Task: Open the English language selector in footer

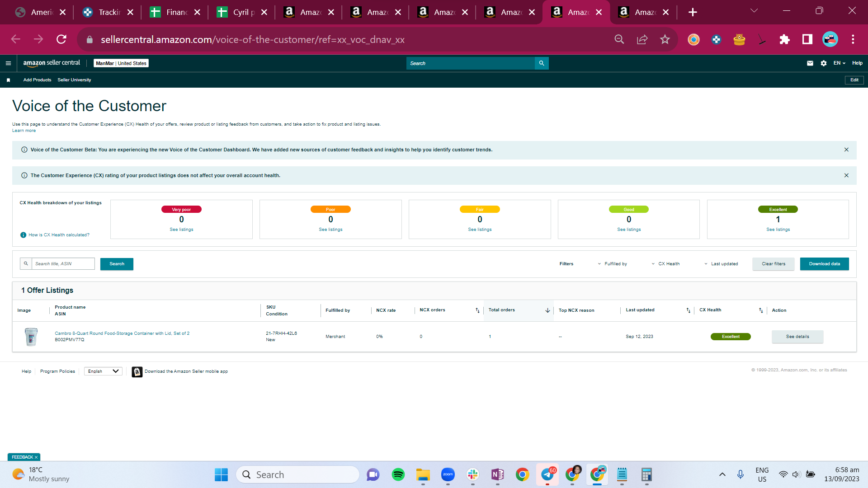Action: tap(103, 371)
